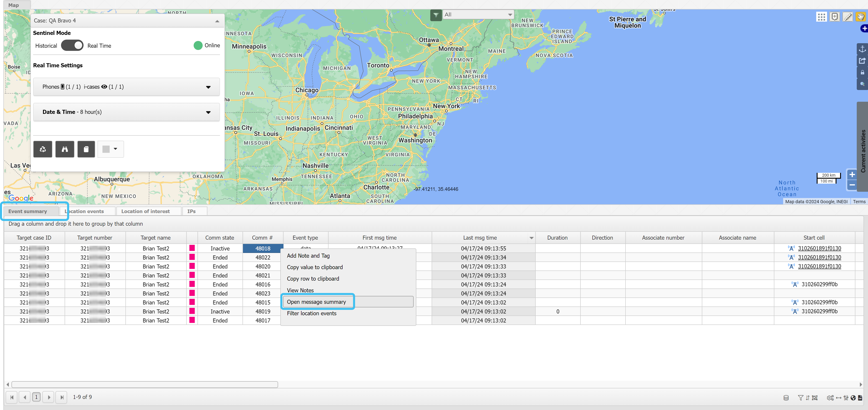
Task: Click the recycle refresh button in Sentinel panel
Action: (x=43, y=149)
